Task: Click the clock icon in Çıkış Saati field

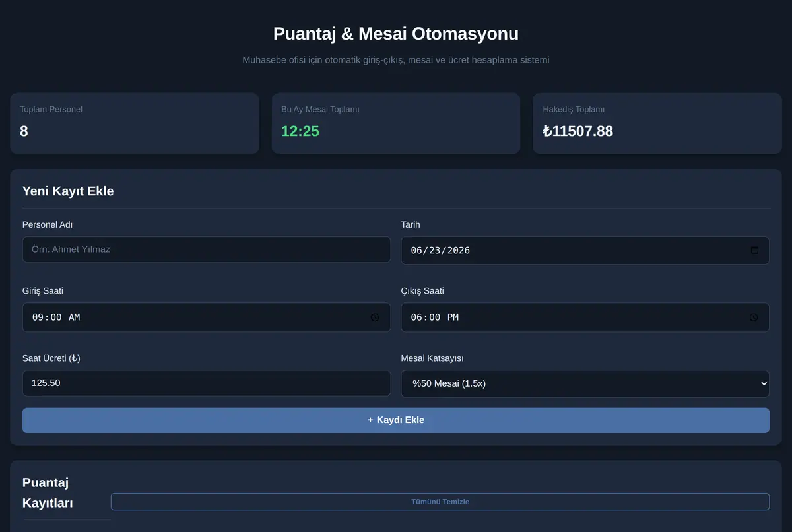Action: pos(754,317)
